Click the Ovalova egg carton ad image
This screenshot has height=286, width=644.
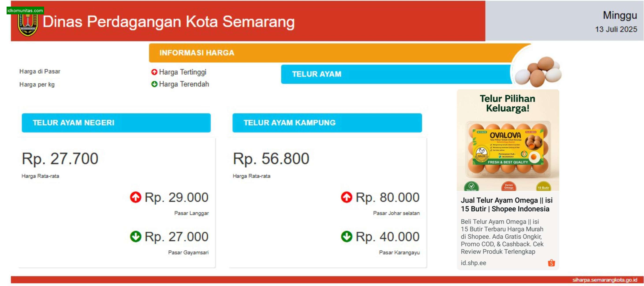[x=508, y=140]
